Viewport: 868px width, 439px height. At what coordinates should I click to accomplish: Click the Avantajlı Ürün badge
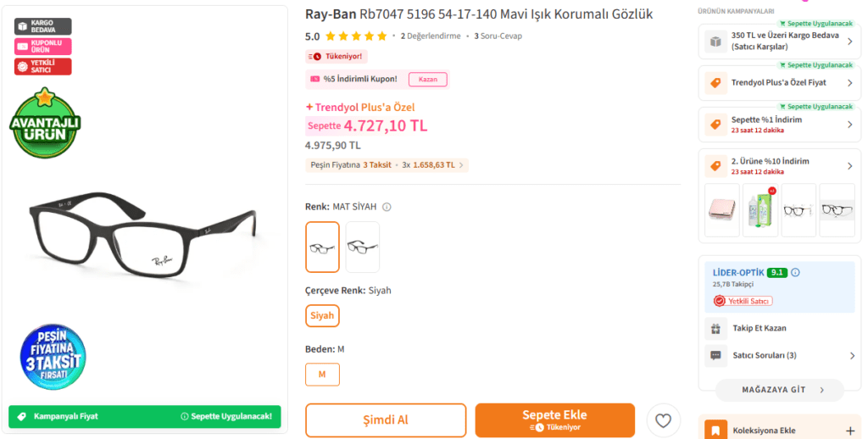click(x=45, y=123)
